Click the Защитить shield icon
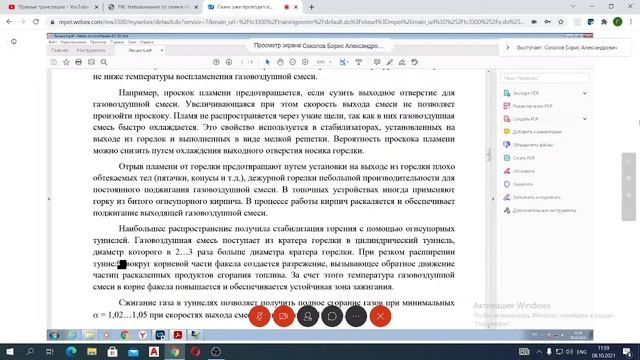Viewport: 640px width, 360px height. [x=507, y=184]
